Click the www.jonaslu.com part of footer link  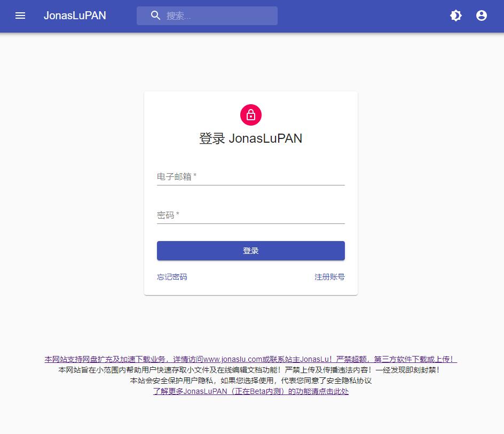(233, 359)
